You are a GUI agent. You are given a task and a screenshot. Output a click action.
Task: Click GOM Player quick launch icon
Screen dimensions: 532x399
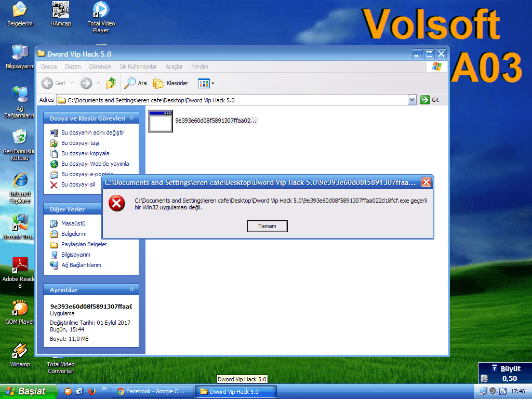(68, 391)
